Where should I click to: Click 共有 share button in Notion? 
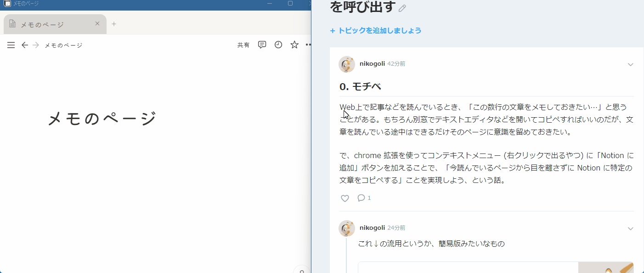point(243,45)
